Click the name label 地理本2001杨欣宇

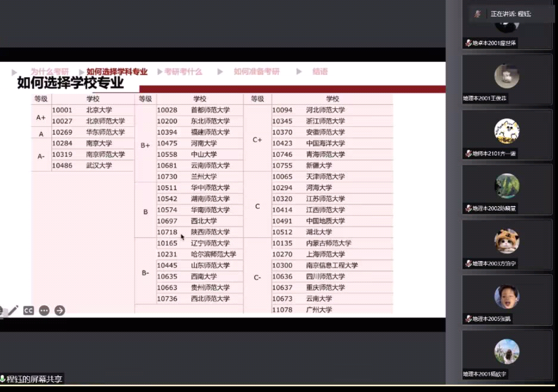click(484, 374)
